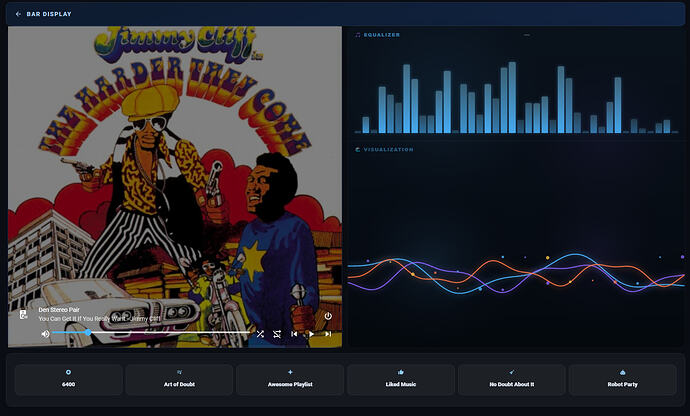Open the 6400 playlist card
Image resolution: width=690 pixels, height=416 pixels.
click(69, 379)
